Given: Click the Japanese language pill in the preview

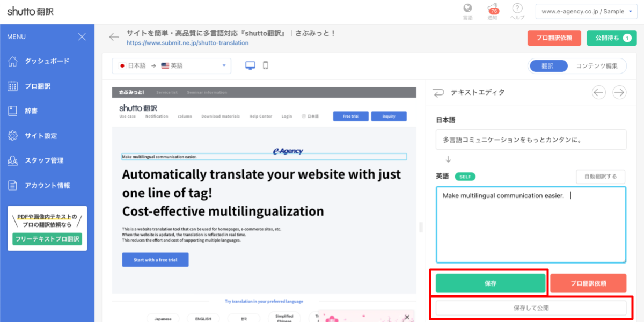Looking at the screenshot, I should coord(164,318).
